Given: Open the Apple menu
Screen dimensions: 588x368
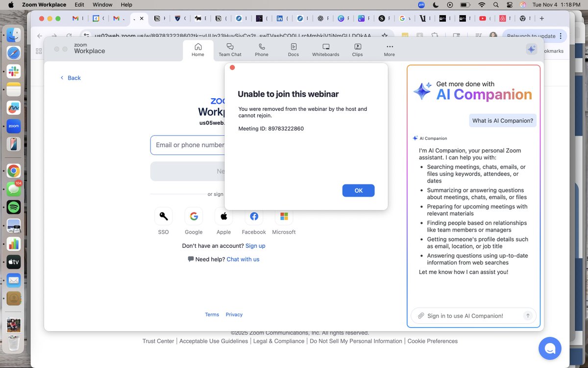Looking at the screenshot, I should point(11,4).
